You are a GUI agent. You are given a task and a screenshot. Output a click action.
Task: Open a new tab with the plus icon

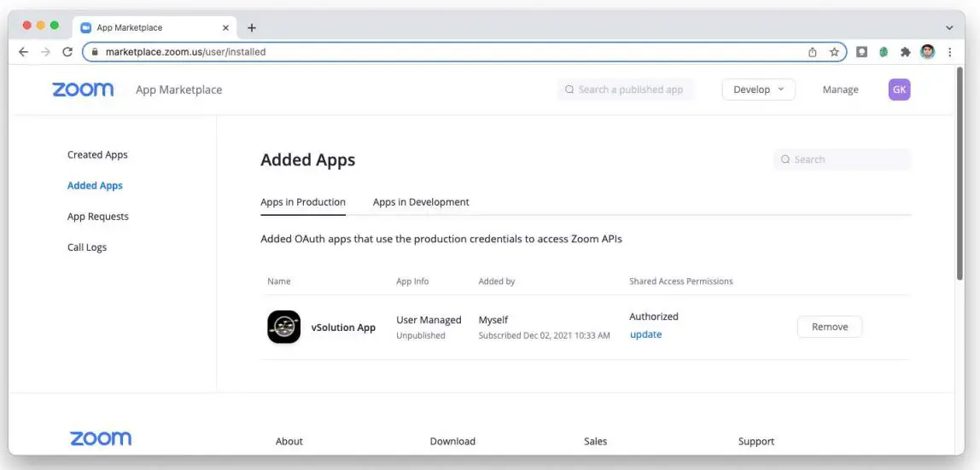click(x=251, y=27)
